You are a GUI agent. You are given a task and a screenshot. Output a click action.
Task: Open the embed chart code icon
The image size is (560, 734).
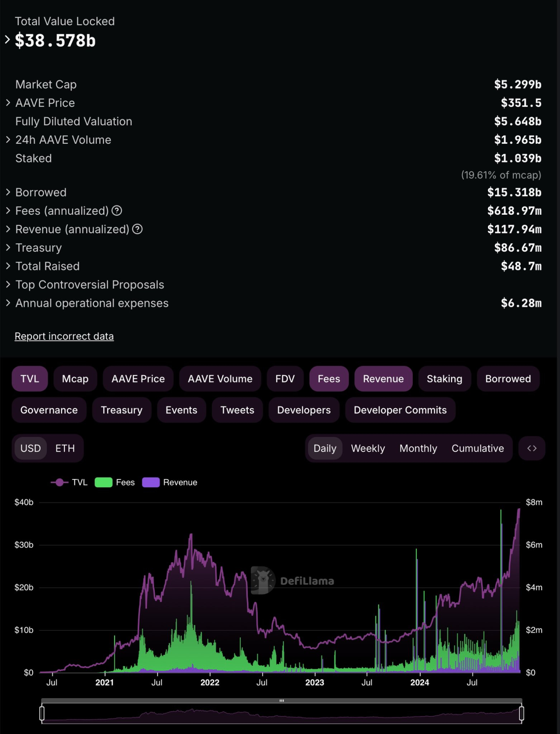[x=532, y=448]
